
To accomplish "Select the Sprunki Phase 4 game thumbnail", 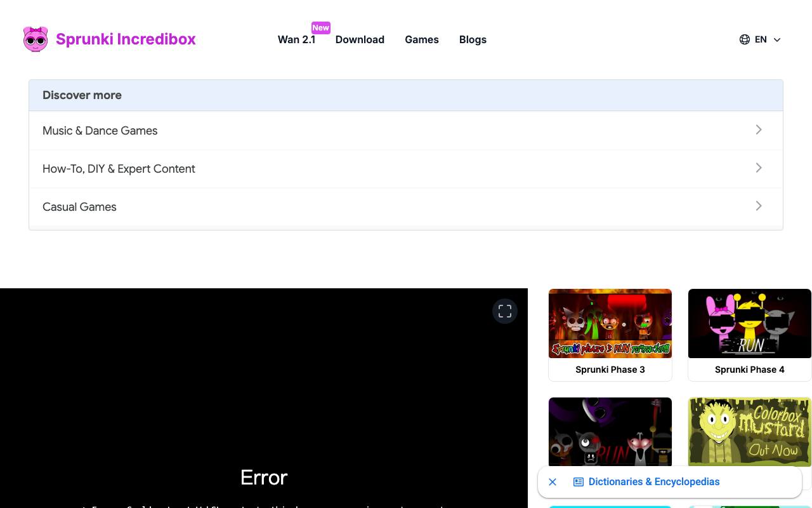I will [x=750, y=324].
